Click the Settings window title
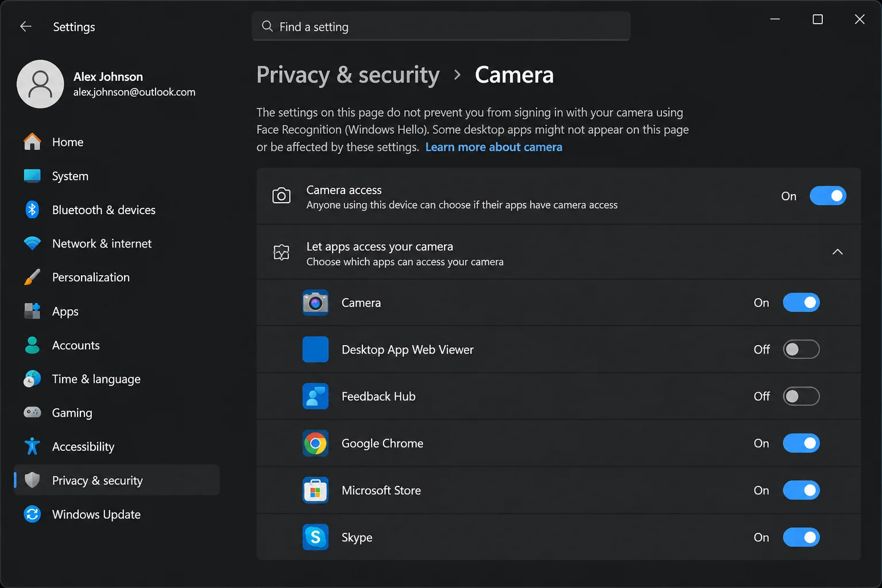 click(74, 27)
